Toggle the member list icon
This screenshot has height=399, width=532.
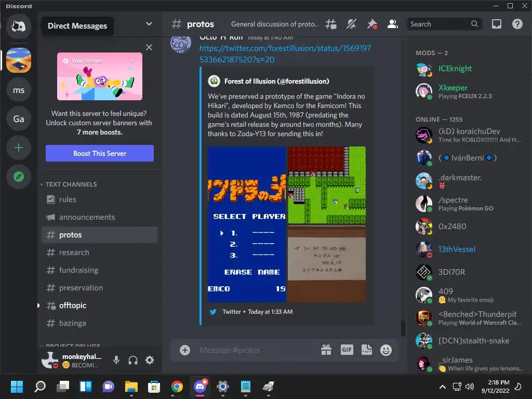[393, 24]
